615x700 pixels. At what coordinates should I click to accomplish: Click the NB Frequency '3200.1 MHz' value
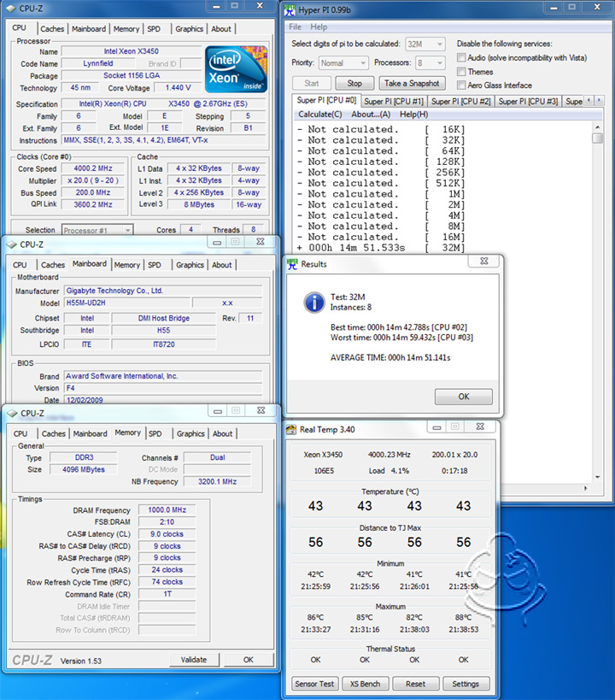[217, 482]
